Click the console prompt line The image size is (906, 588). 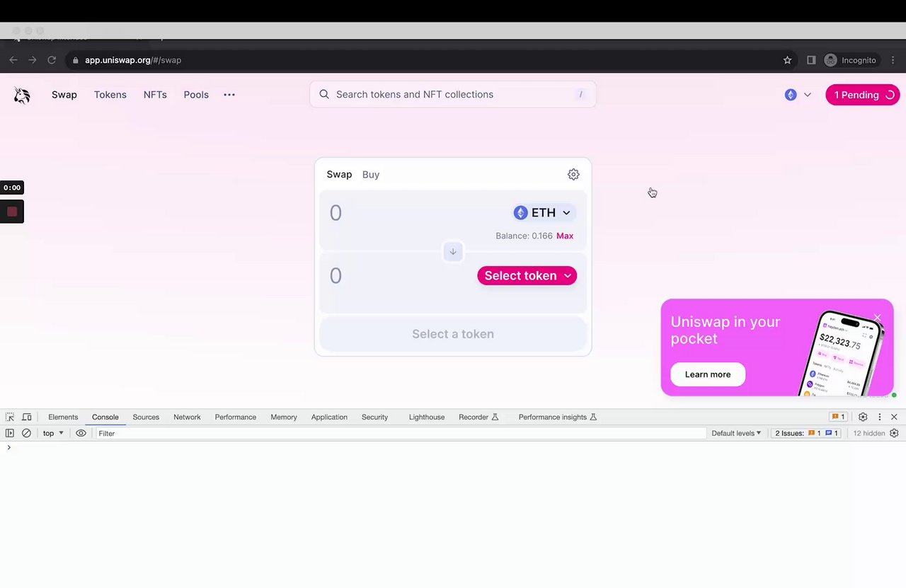click(453, 447)
